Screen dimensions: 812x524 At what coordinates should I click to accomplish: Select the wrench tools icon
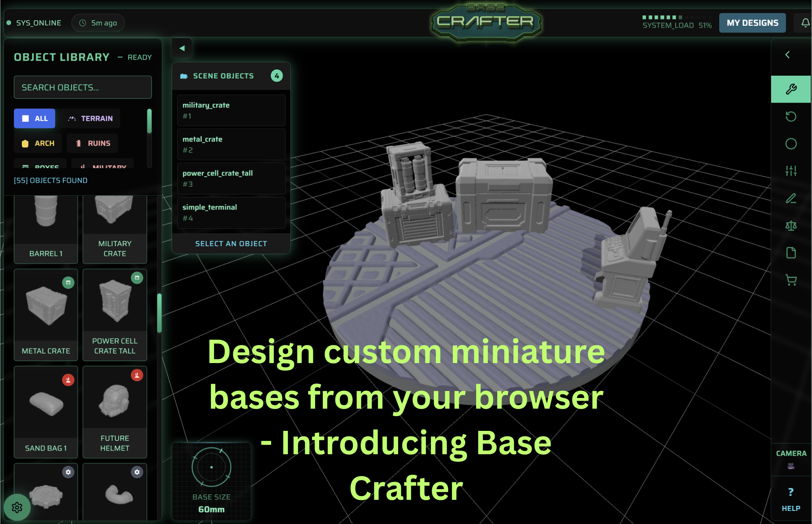[791, 89]
